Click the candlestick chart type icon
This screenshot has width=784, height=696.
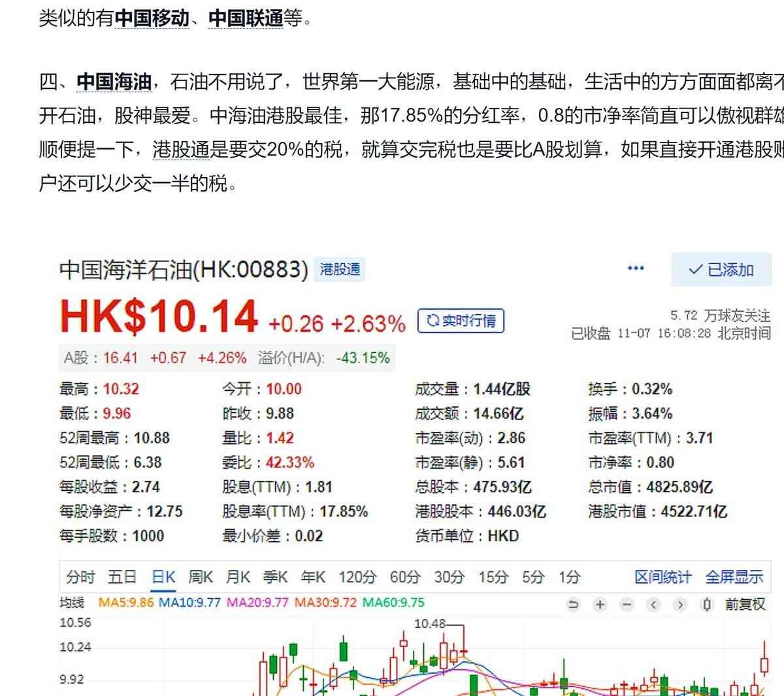click(x=707, y=605)
